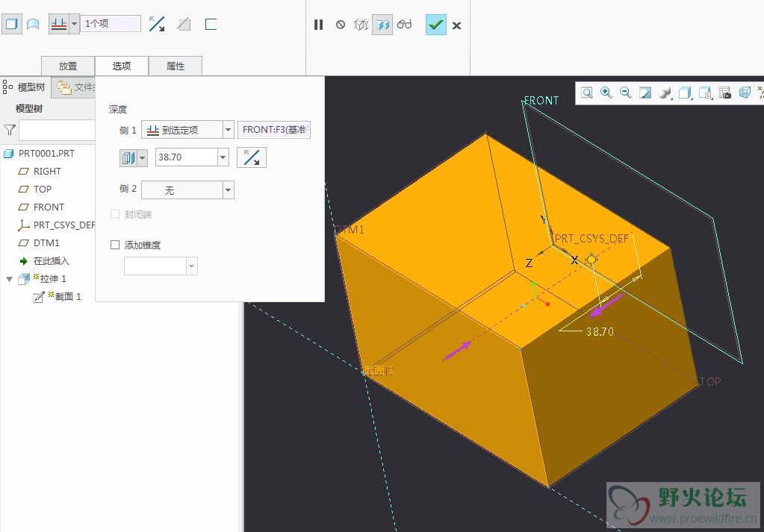Open dashboard depth type dropdown arrow
The image size is (764, 532).
pyautogui.click(x=74, y=24)
